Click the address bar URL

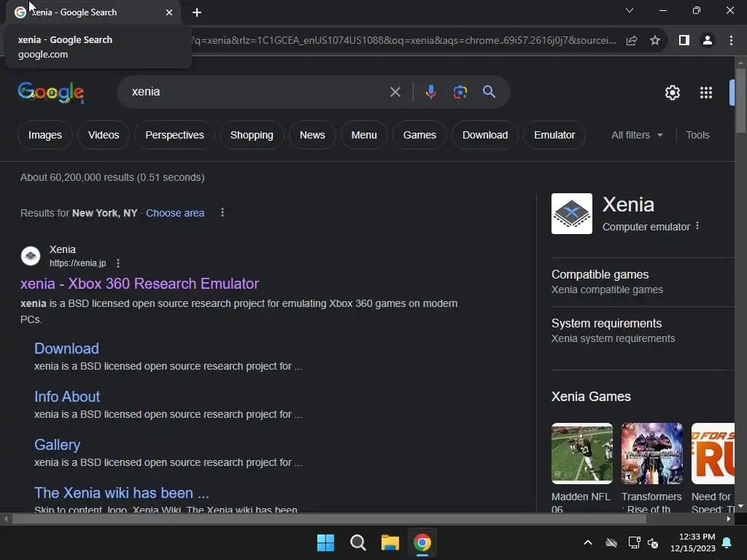(403, 41)
